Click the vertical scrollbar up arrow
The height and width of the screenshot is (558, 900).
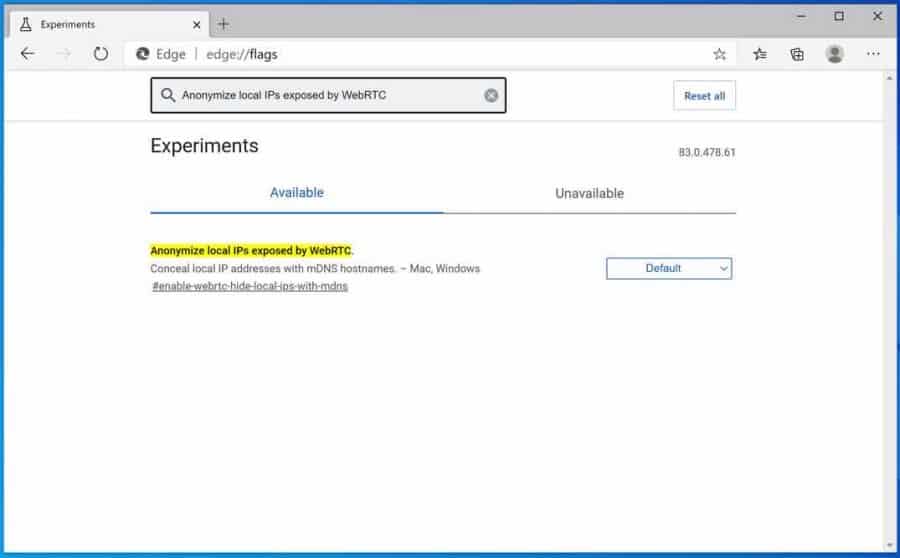point(890,78)
